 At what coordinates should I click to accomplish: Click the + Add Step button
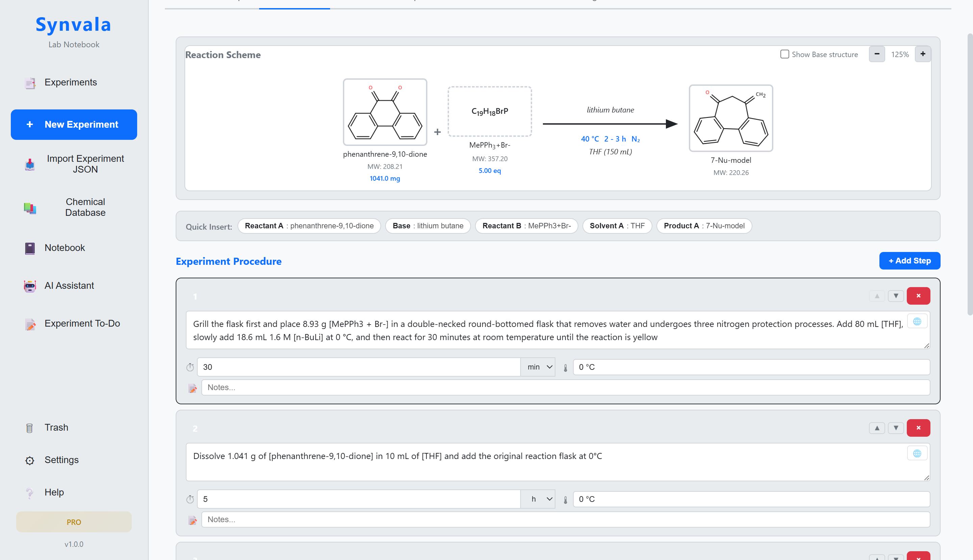[x=909, y=261]
